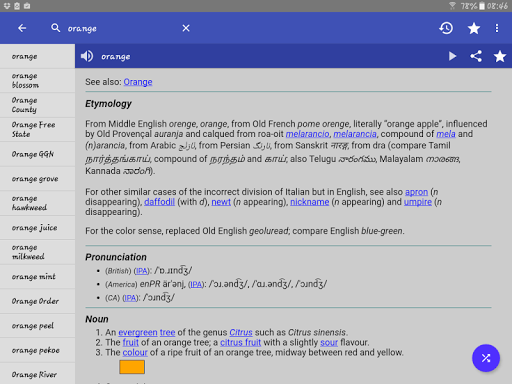Viewport: 512px width, 384px height.
Task: Tap the search magnifier icon
Action: pyautogui.click(x=56, y=28)
